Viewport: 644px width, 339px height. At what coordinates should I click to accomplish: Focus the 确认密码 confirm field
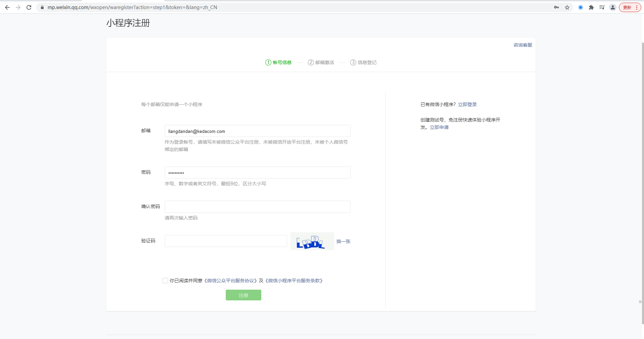tap(258, 207)
